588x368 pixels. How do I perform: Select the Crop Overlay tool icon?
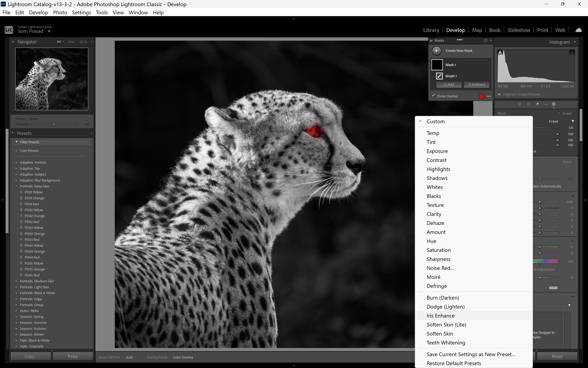tap(528, 104)
